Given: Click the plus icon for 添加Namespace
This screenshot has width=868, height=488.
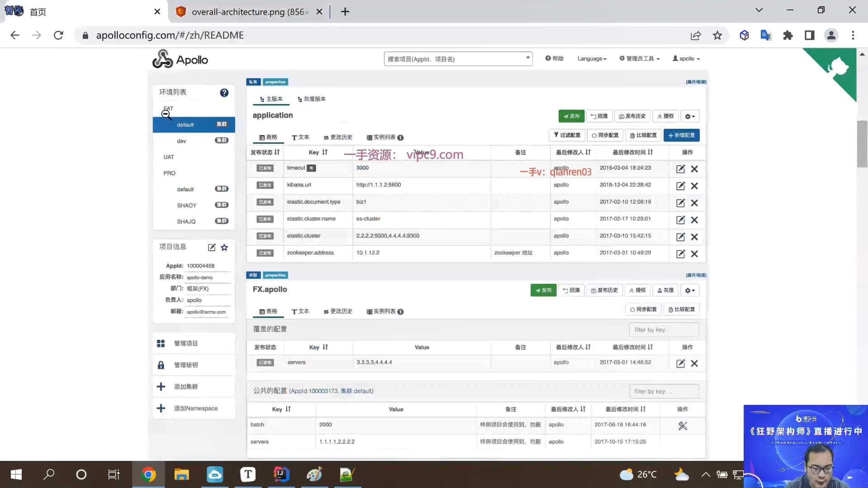Looking at the screenshot, I should [x=161, y=408].
